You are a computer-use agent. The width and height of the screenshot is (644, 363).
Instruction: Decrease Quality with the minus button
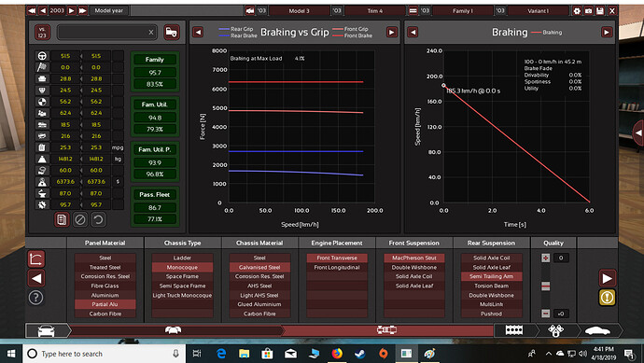coord(545,314)
